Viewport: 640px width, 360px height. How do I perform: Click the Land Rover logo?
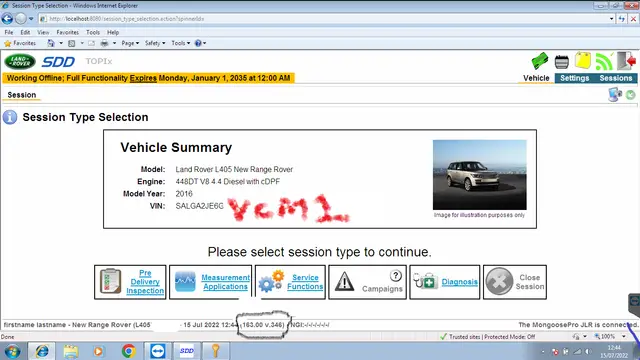(x=20, y=62)
